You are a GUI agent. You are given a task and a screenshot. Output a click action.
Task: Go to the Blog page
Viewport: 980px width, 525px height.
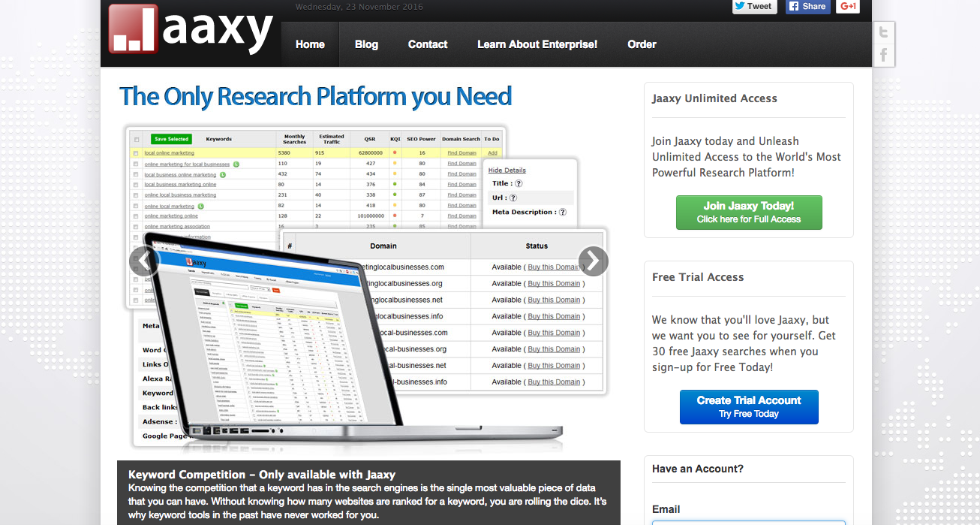point(366,44)
